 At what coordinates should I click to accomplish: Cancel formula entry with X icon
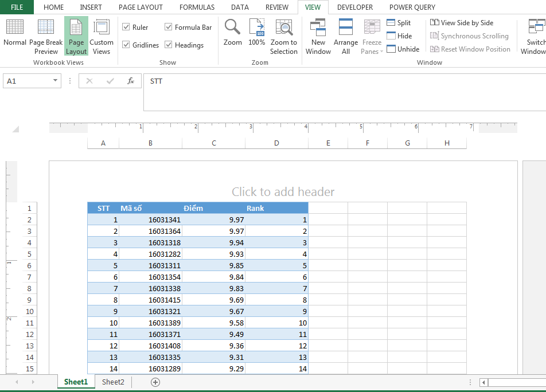(x=89, y=81)
